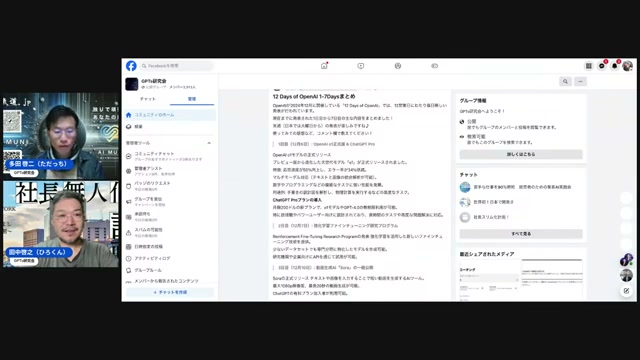Click the new message compose icon at bottom right
Image resolution: width=640 pixels, height=360 pixels.
(x=627, y=291)
